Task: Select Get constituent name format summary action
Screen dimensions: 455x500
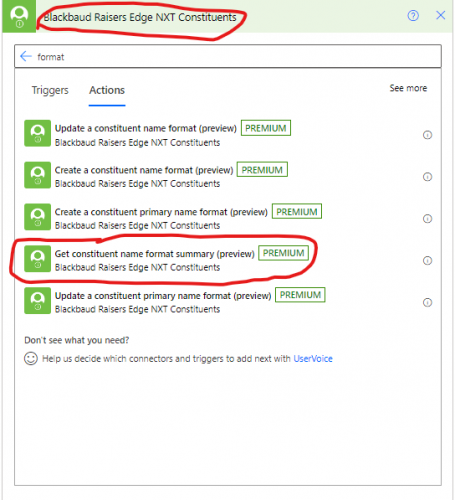Action: tap(228, 260)
